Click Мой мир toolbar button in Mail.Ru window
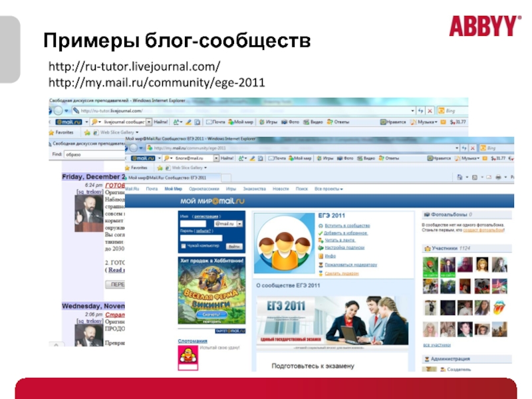 point(300,158)
